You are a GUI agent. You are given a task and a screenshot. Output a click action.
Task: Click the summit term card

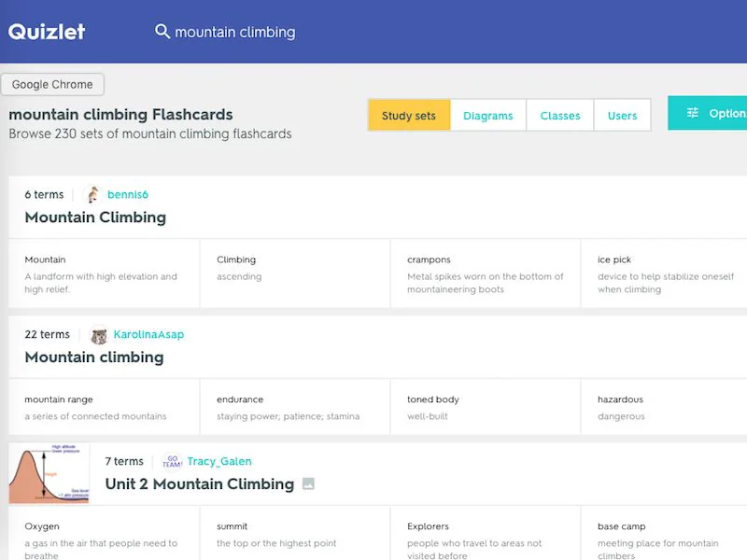coord(295,533)
